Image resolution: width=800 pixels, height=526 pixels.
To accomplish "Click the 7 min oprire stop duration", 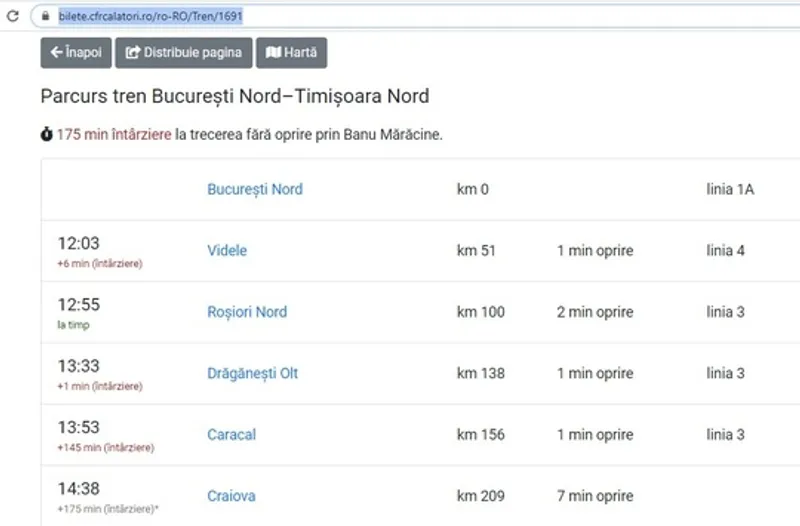I will coord(595,496).
